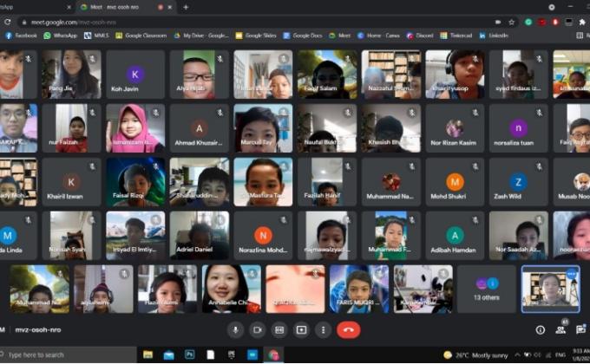Viewport: 590px width, 364px height.
Task: Click the new tab plus button
Action: pos(186,7)
